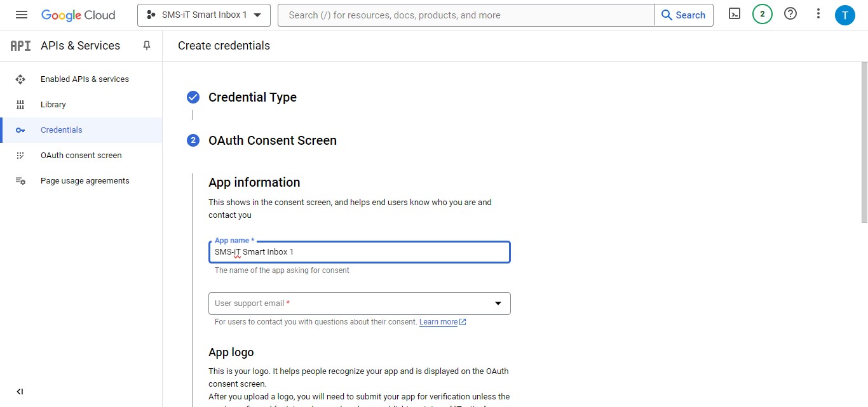868x407 pixels.
Task: Click the account avatar labeled T
Action: click(844, 15)
